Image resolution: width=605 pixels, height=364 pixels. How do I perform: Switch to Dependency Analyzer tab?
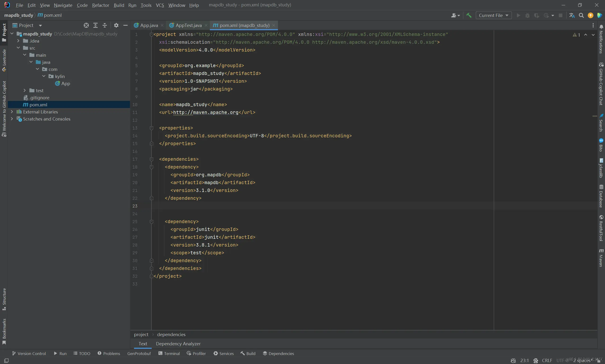tap(178, 344)
